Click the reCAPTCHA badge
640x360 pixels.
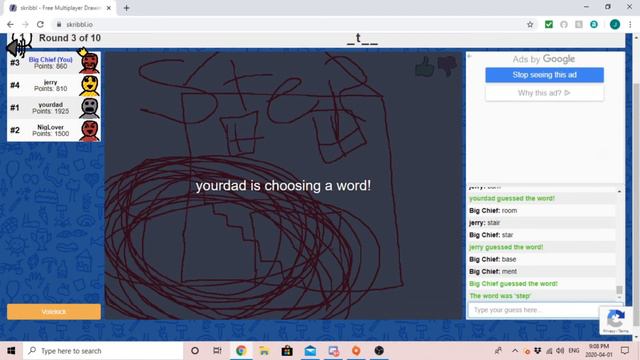click(x=616, y=320)
